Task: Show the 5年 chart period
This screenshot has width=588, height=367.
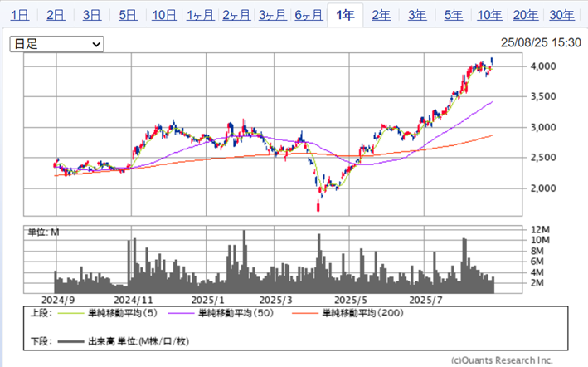Action: [454, 15]
